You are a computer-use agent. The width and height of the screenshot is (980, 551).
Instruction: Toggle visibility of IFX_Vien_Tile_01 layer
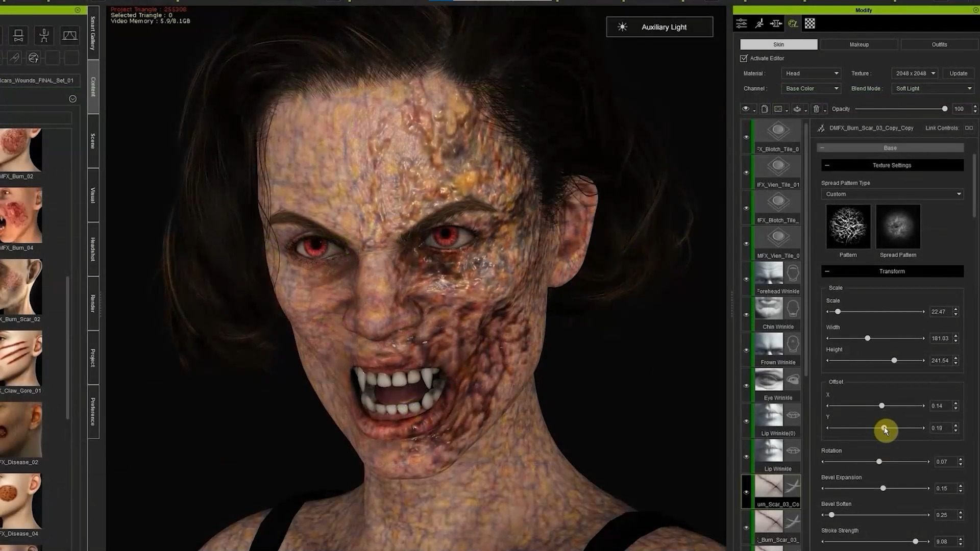coord(746,172)
